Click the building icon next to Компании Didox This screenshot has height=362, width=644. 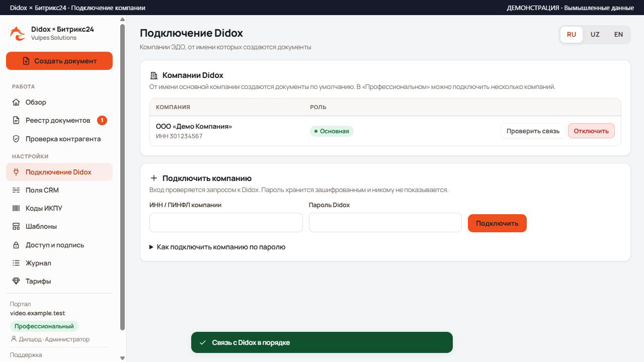[154, 75]
